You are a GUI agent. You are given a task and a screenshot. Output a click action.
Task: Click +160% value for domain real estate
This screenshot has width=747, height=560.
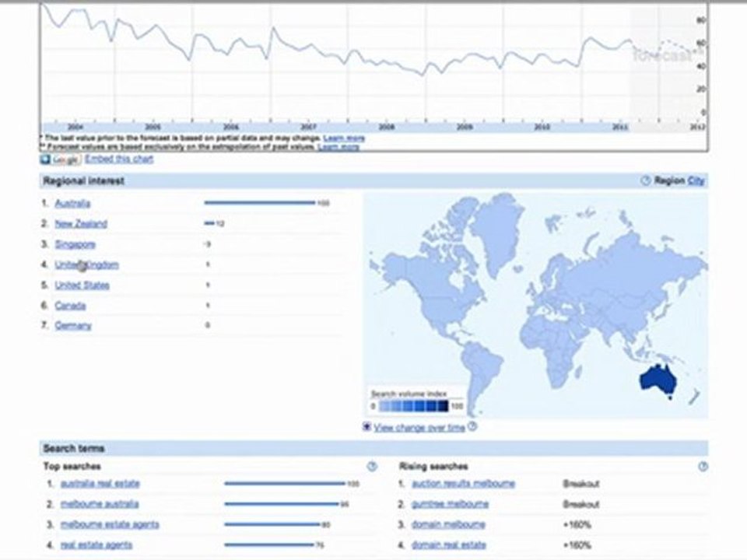[x=577, y=545]
